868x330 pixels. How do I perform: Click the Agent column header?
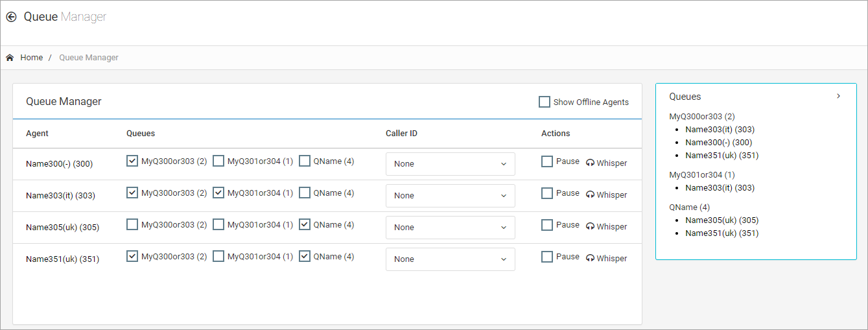pyautogui.click(x=37, y=134)
